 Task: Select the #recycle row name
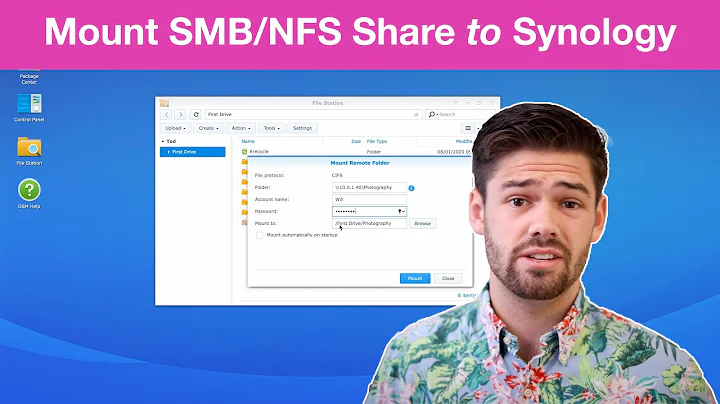[x=259, y=152]
